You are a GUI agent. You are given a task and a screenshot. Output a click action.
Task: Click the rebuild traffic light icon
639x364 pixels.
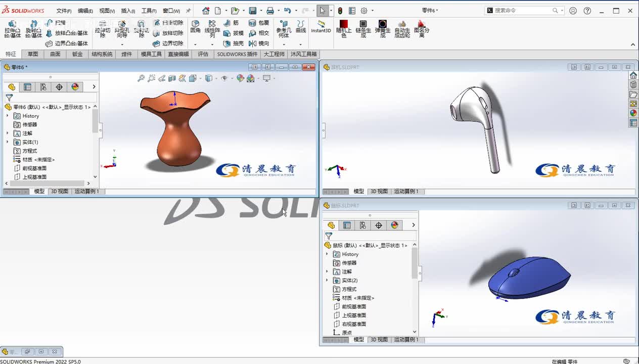pyautogui.click(x=340, y=11)
